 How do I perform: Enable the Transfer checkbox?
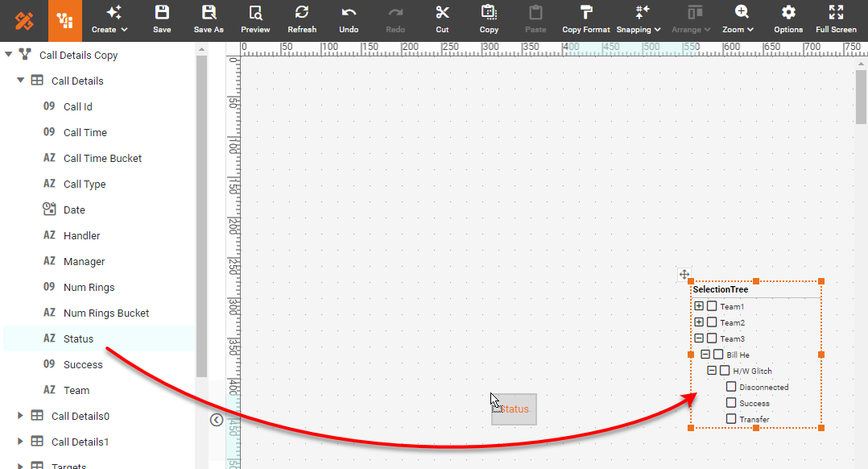[731, 419]
